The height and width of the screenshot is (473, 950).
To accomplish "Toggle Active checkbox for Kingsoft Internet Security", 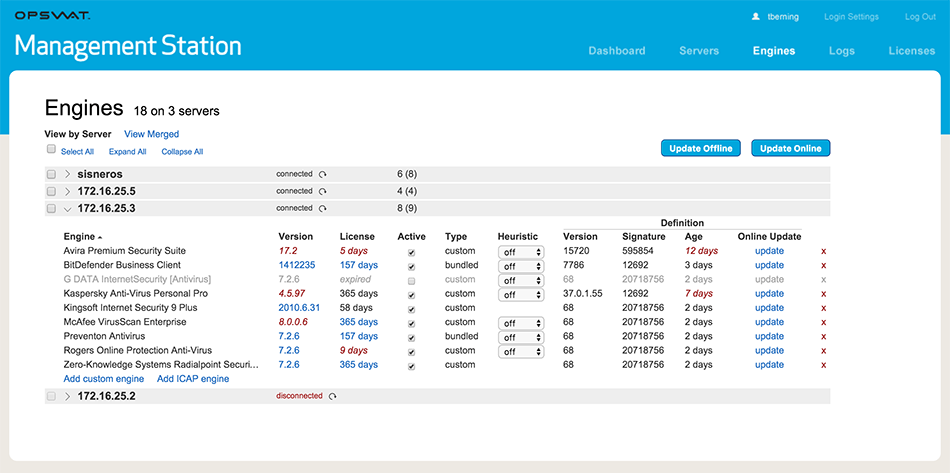I will [411, 309].
